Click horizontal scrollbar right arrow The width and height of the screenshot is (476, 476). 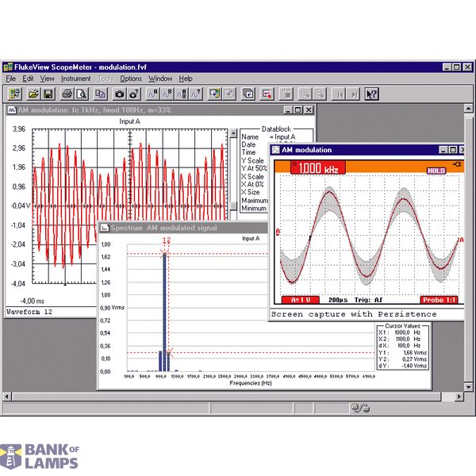click(459, 397)
